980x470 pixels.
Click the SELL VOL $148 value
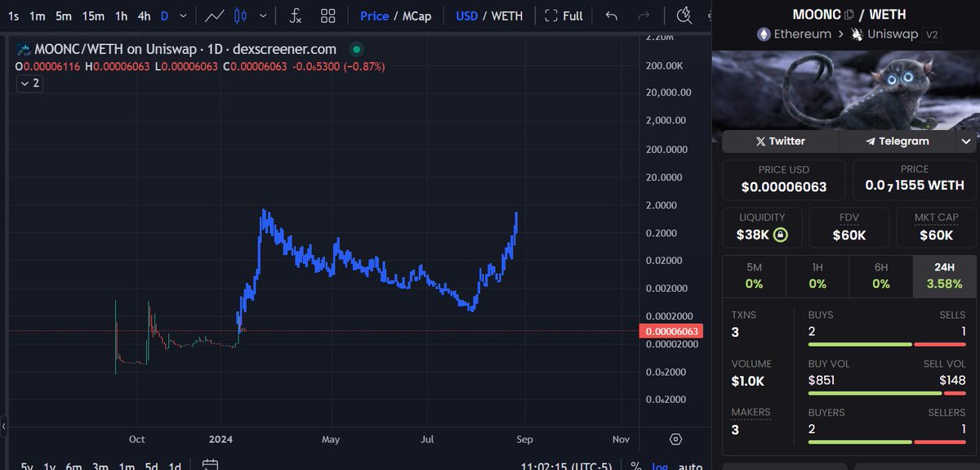tap(953, 380)
